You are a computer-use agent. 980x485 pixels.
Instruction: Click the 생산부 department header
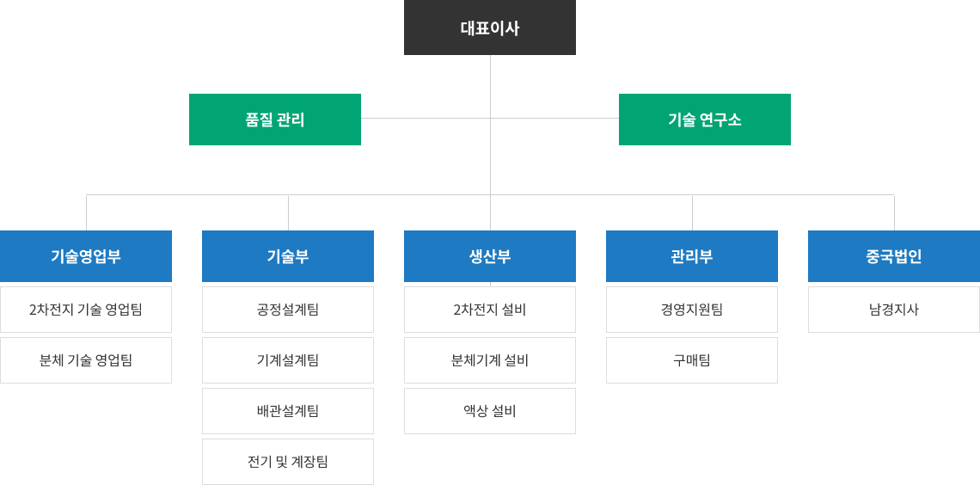pyautogui.click(x=490, y=256)
